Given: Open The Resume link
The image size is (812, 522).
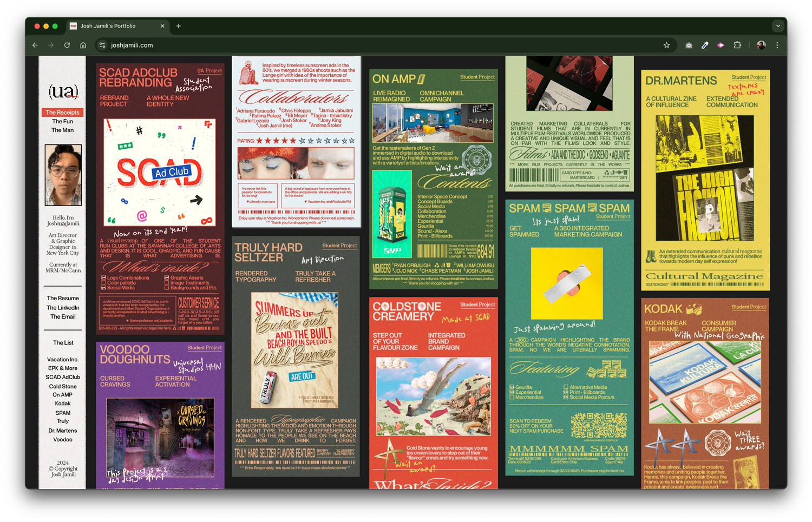Looking at the screenshot, I should click(63, 299).
